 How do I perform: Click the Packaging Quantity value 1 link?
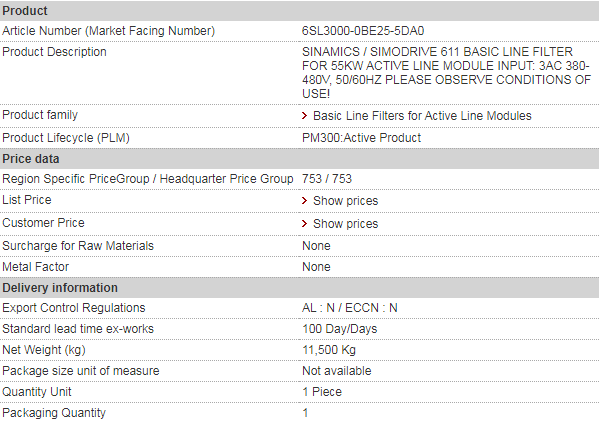pos(305,413)
